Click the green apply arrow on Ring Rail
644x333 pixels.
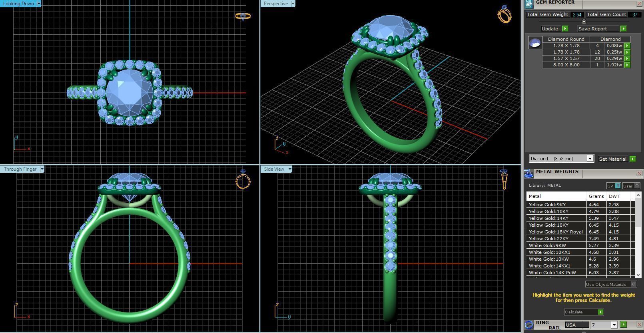point(624,324)
